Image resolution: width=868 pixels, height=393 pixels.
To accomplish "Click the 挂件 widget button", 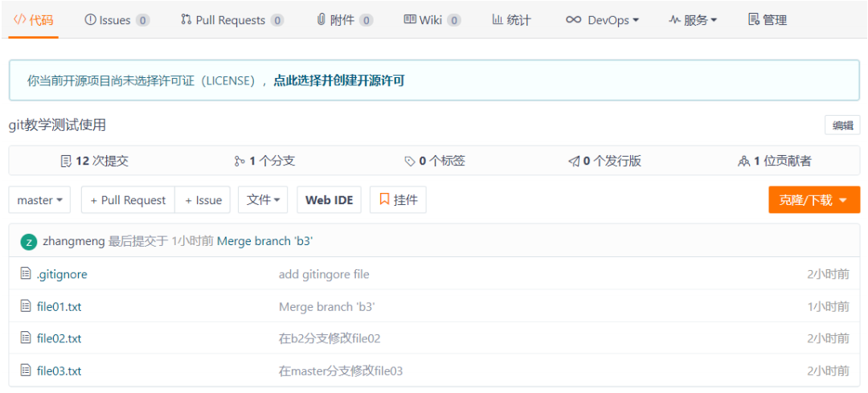I will [x=398, y=200].
